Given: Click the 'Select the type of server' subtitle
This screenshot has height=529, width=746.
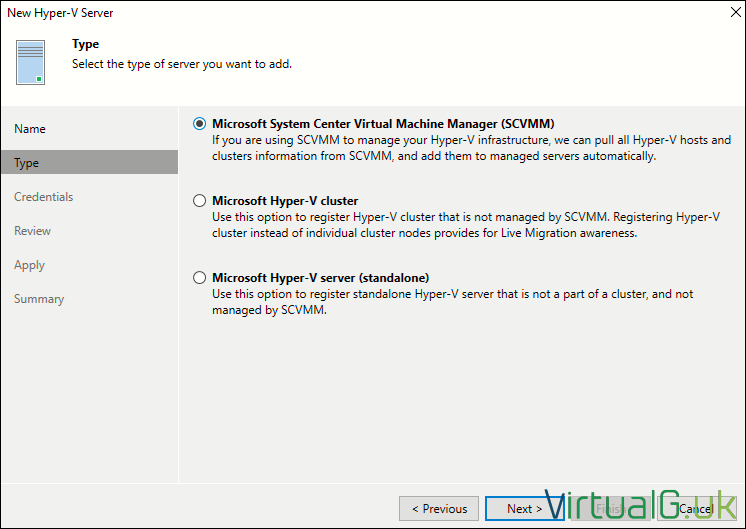Looking at the screenshot, I should [182, 64].
